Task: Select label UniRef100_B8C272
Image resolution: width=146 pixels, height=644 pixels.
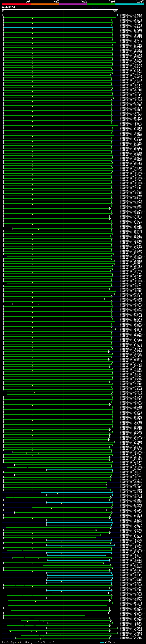Action: coord(131,472)
